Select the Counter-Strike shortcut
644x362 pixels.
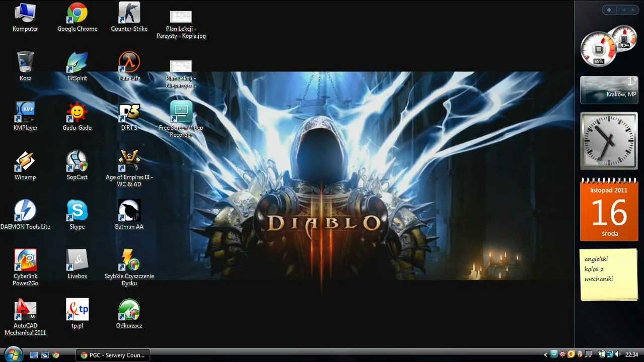tap(129, 18)
